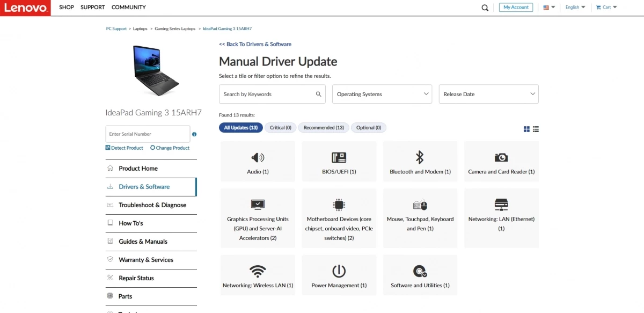This screenshot has height=313, width=644.
Task: Expand the Operating Systems dropdown
Action: pos(382,94)
